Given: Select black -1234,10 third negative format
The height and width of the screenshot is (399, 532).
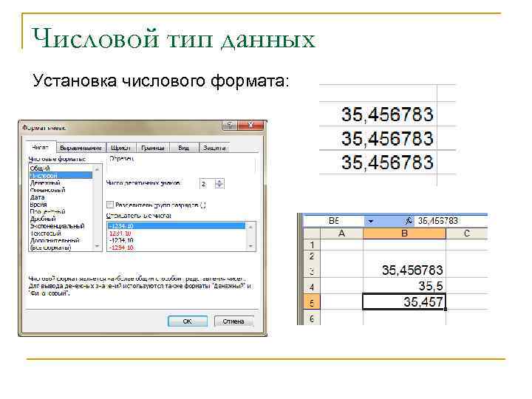Looking at the screenshot, I should pos(176,240).
